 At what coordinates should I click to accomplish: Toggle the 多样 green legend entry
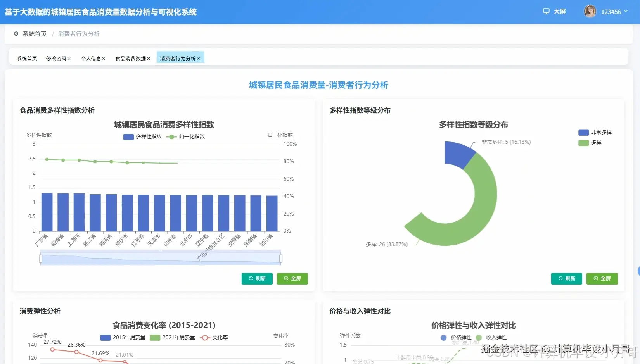tap(589, 143)
